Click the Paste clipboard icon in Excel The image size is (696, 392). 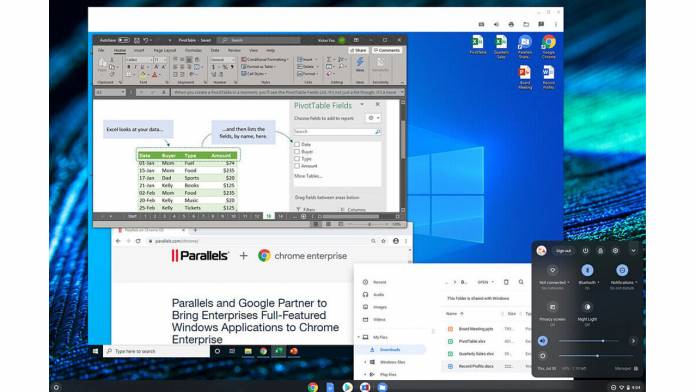coord(102,63)
